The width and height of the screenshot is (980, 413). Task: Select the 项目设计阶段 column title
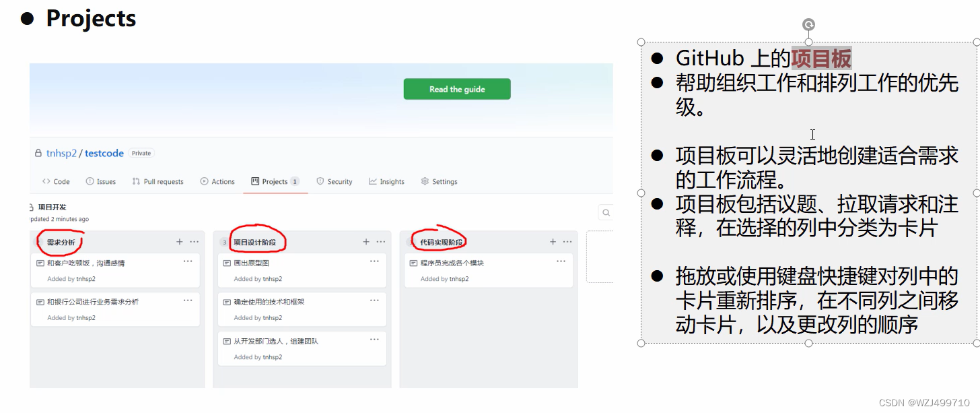(x=254, y=243)
